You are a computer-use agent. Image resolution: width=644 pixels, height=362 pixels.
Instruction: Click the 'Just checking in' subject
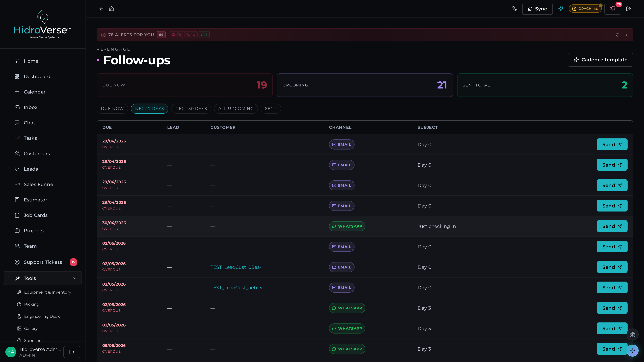click(x=437, y=226)
